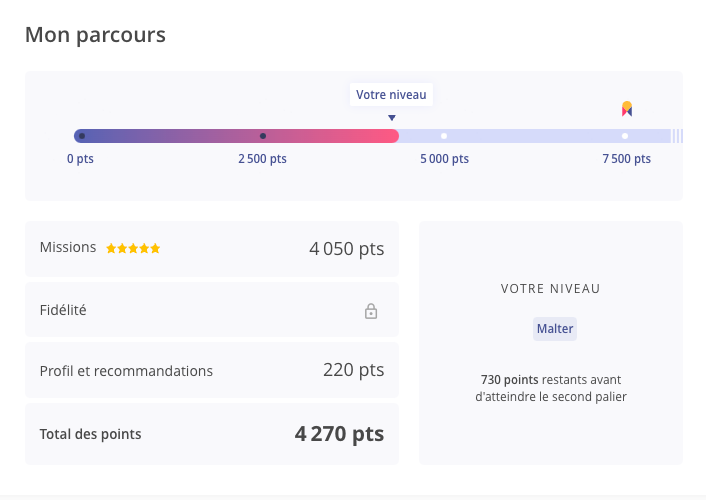The image size is (706, 500).
Task: Click the 4 050 pts missions value
Action: click(346, 249)
